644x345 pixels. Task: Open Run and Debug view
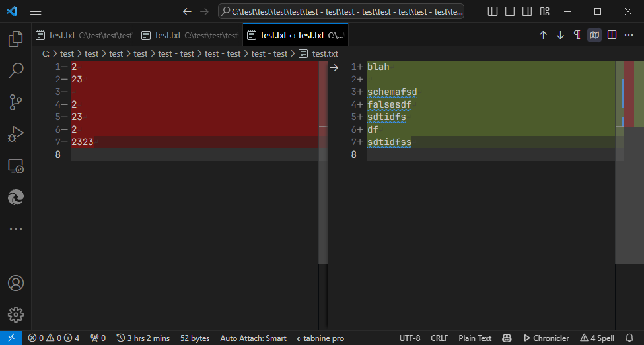tap(16, 134)
